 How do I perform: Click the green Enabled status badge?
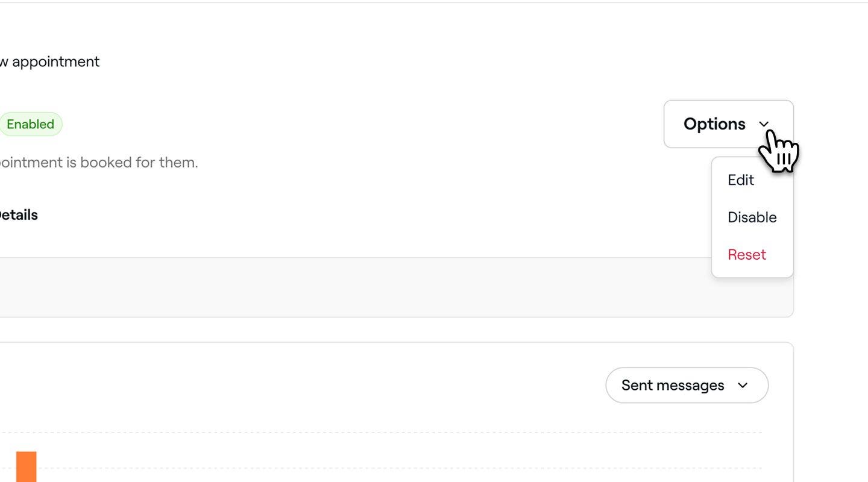tap(30, 124)
